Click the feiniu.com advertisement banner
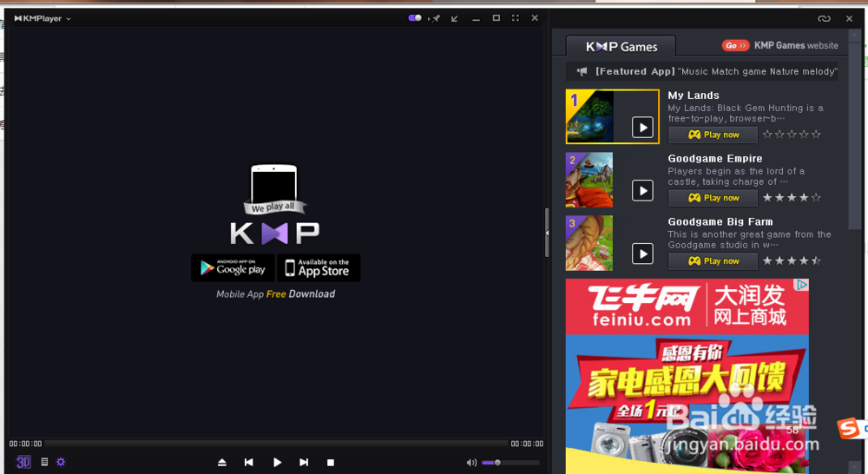This screenshot has height=474, width=868. (687, 376)
